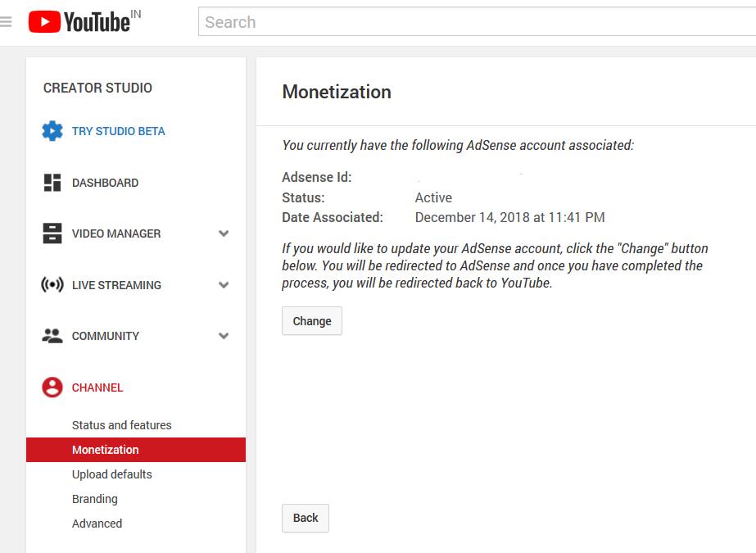Open Advanced channel settings
This screenshot has width=756, height=553.
pyautogui.click(x=97, y=524)
